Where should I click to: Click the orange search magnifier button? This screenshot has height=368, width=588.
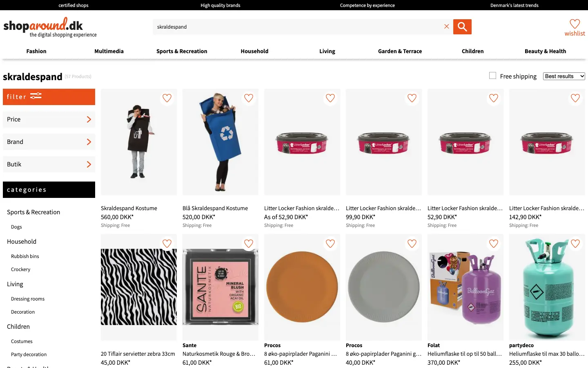click(462, 27)
